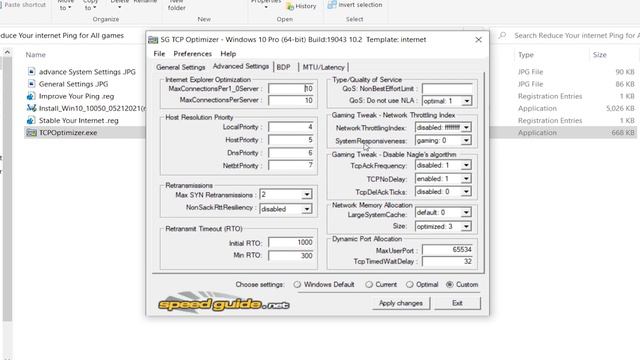
Task: Open the File menu
Action: pos(159,53)
